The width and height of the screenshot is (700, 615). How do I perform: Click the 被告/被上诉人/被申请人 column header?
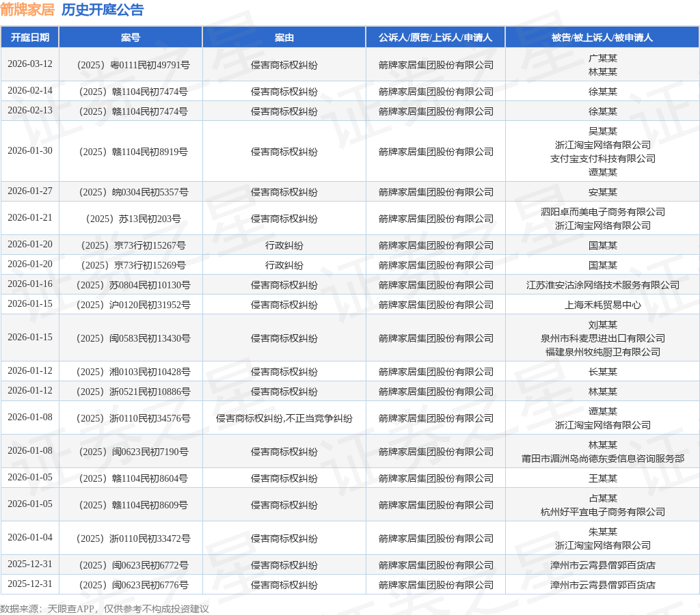(x=602, y=38)
